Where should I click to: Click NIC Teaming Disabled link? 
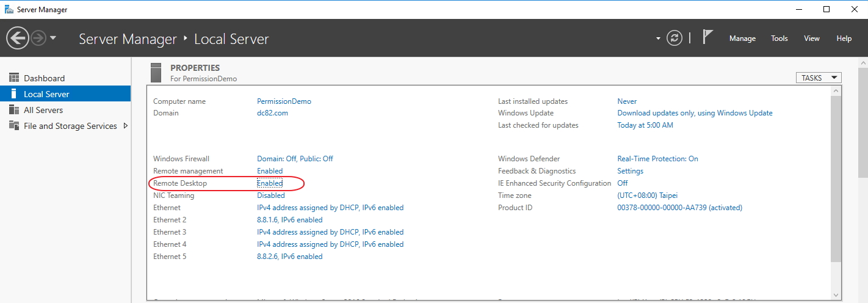pos(271,195)
